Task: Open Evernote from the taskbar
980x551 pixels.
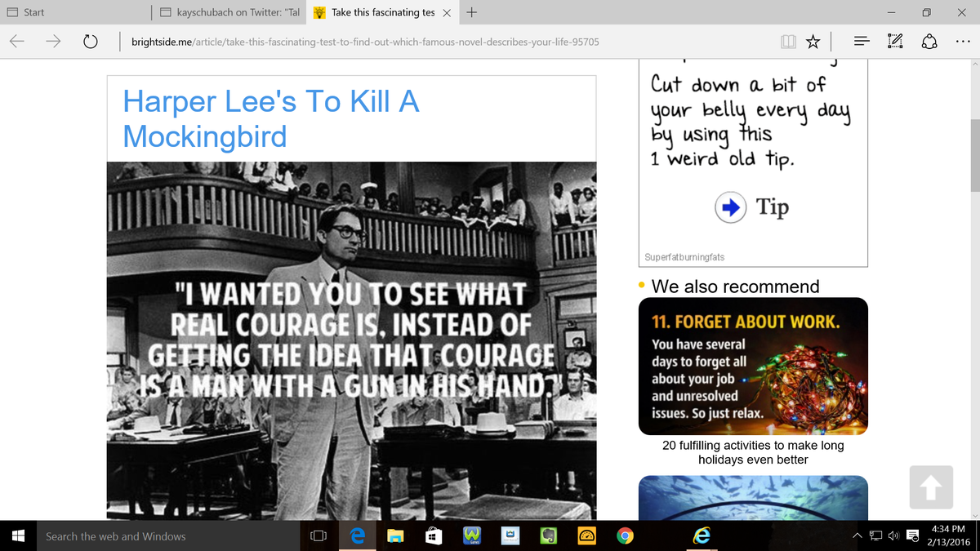Action: point(548,536)
